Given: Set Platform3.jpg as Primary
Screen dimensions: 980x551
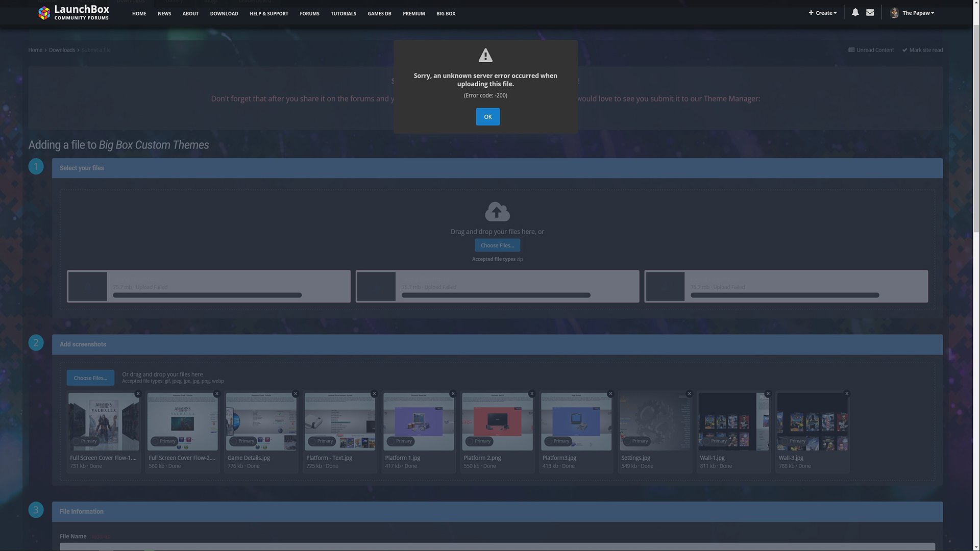Looking at the screenshot, I should (558, 441).
